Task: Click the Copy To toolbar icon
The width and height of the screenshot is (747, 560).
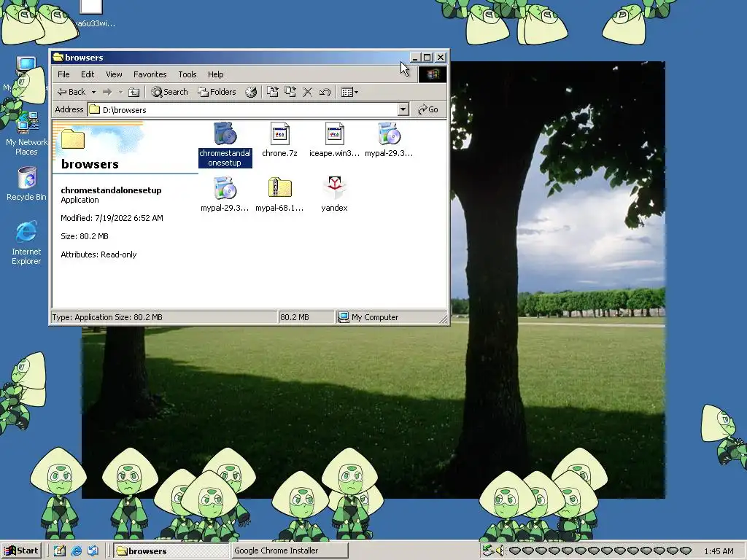Action: tap(290, 92)
